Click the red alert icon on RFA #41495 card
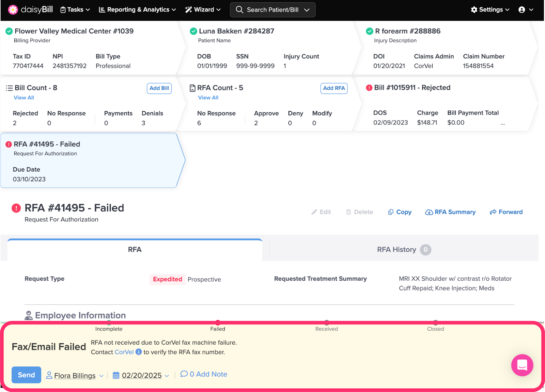Image resolution: width=545 pixels, height=392 pixels. coord(9,144)
